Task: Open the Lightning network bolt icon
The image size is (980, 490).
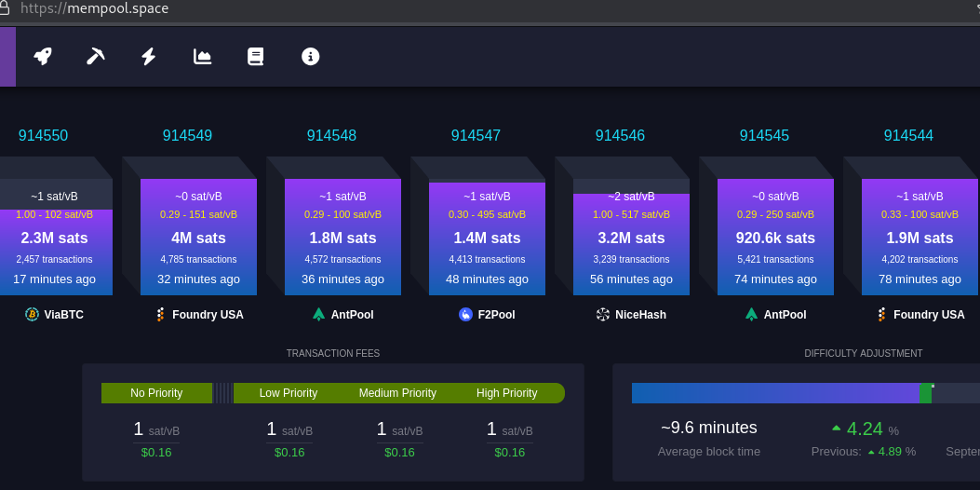Action: (x=148, y=56)
